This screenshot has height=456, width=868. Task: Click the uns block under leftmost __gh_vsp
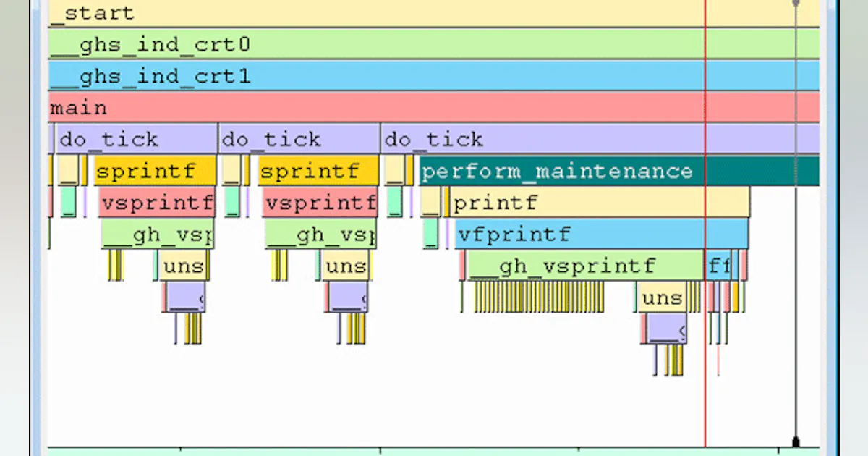(x=183, y=266)
